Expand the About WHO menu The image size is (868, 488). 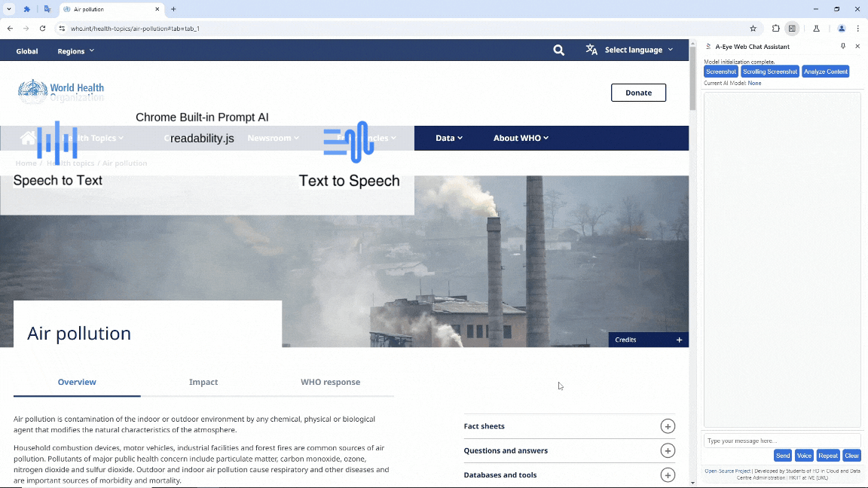(x=521, y=138)
